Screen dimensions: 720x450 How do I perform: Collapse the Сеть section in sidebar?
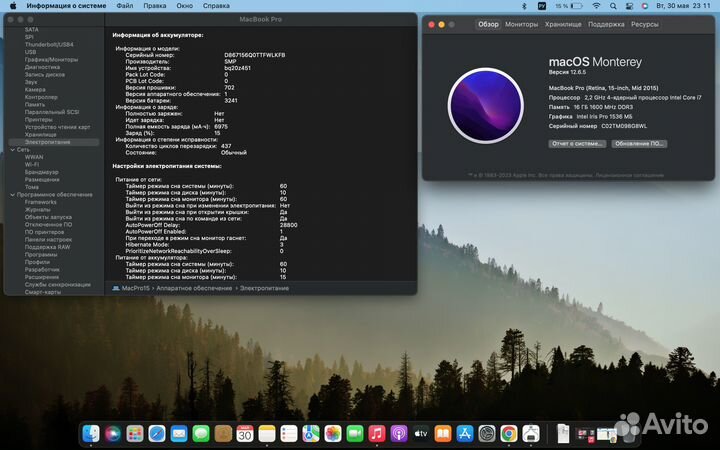pos(12,150)
